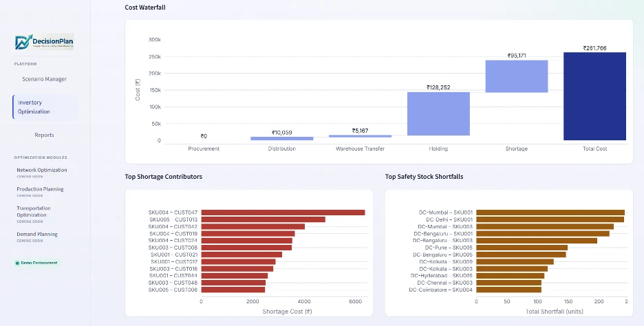Click the Cost (₹) y-axis title
Viewport: 644px width, 326px height.
click(x=138, y=90)
